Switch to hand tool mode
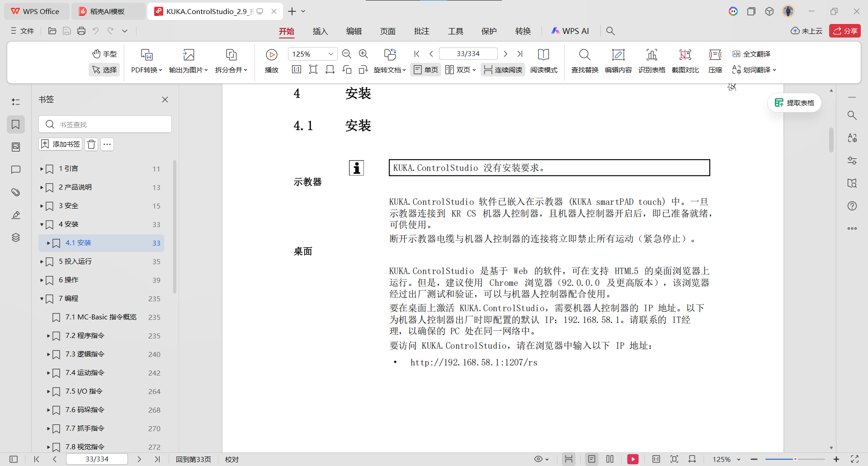This screenshot has width=868, height=466. (105, 54)
